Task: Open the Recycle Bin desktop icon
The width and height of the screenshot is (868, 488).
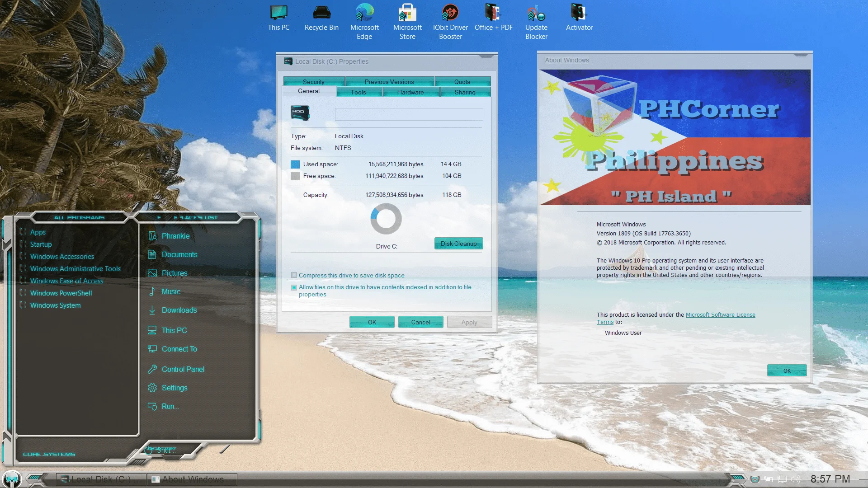Action: [x=321, y=18]
